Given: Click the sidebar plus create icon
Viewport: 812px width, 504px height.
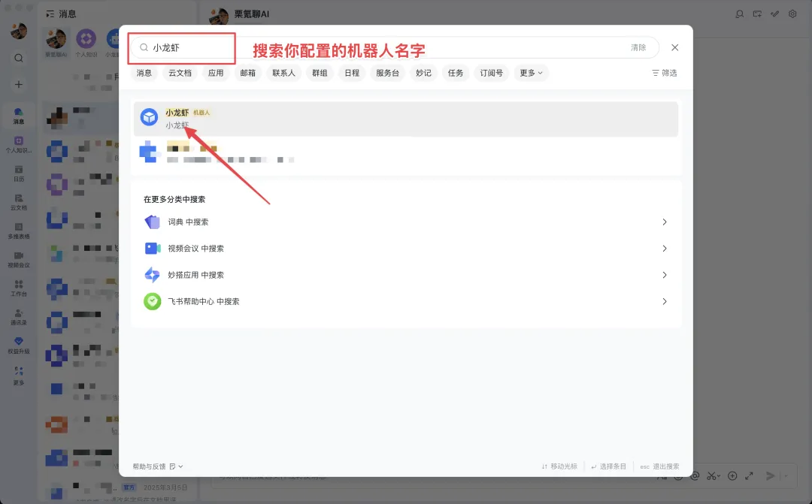Looking at the screenshot, I should point(19,84).
